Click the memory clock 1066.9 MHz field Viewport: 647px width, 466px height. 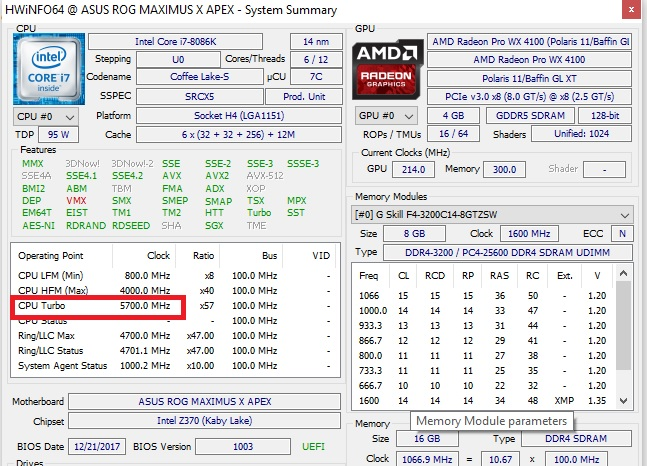click(427, 459)
